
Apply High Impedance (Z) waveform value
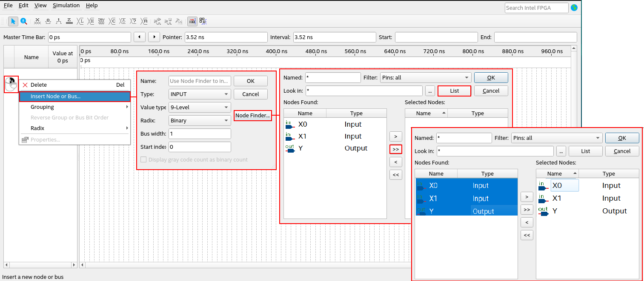[x=69, y=21]
